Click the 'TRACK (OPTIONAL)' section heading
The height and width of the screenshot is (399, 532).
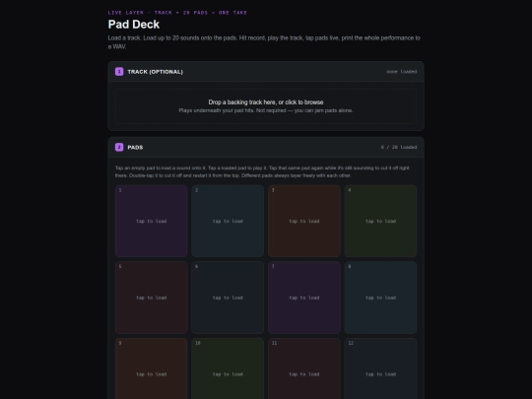point(155,72)
